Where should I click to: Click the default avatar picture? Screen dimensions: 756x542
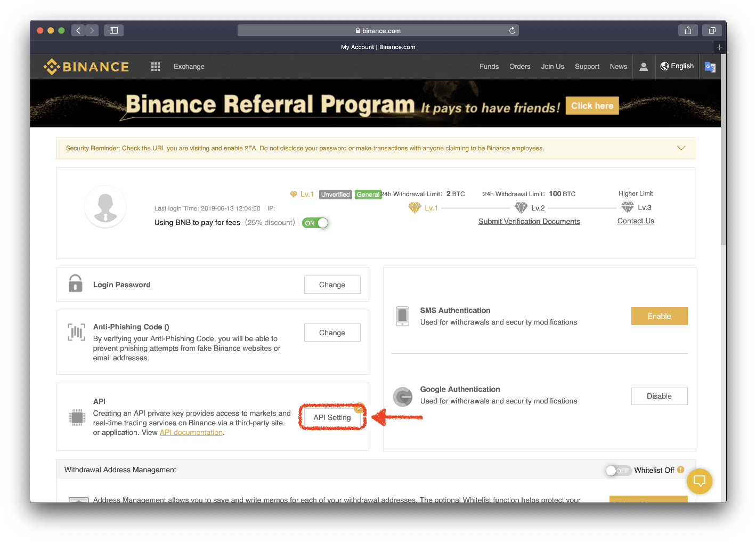(x=105, y=207)
